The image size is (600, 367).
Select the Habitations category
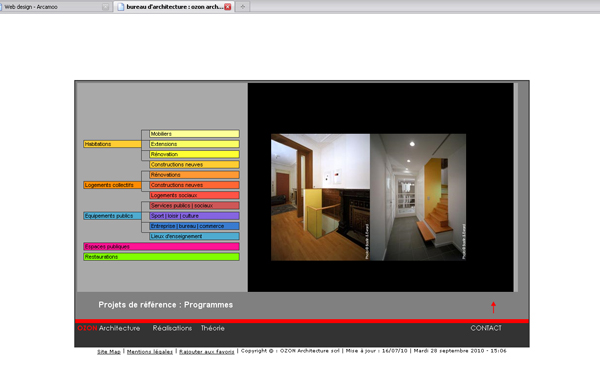click(112, 144)
